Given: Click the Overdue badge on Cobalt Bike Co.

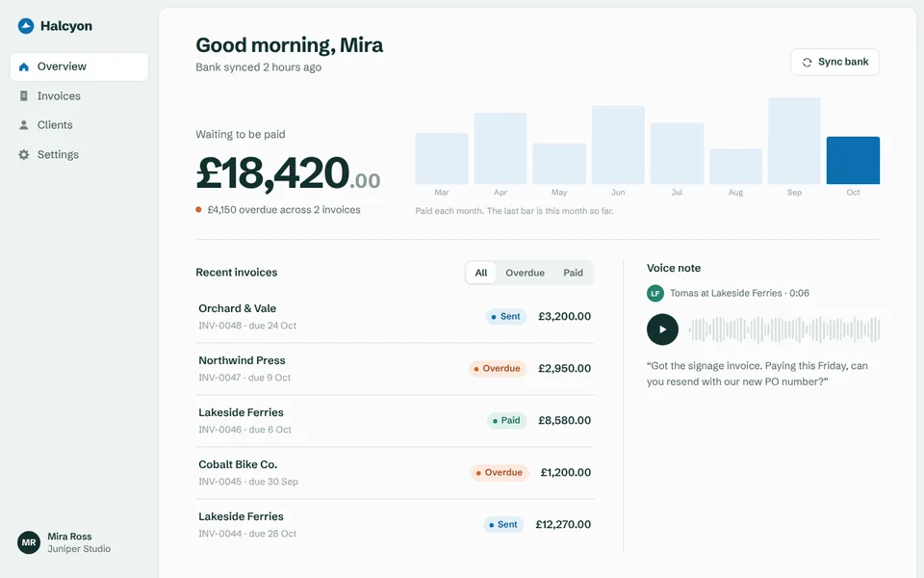Looking at the screenshot, I should 499,472.
